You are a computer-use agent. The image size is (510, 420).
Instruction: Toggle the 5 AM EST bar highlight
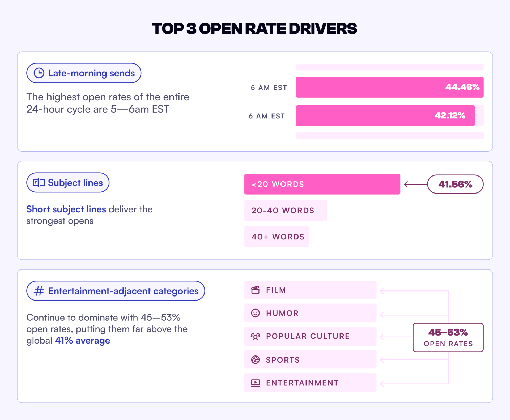tap(389, 87)
